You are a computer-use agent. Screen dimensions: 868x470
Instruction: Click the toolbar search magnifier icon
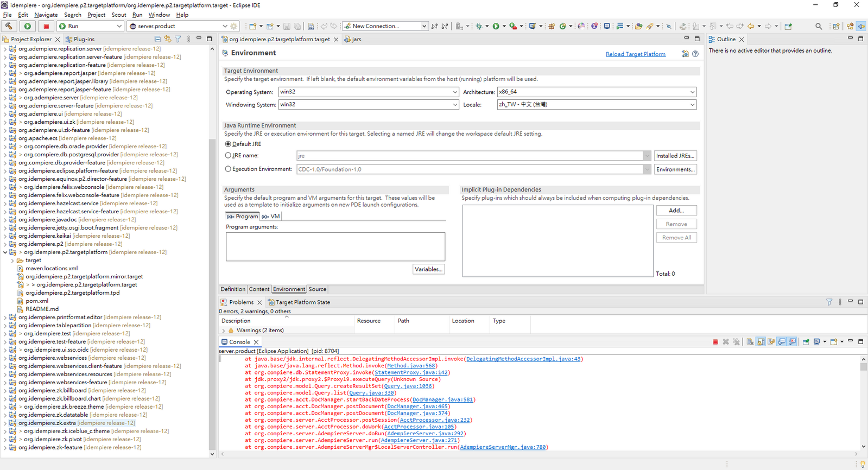[819, 26]
